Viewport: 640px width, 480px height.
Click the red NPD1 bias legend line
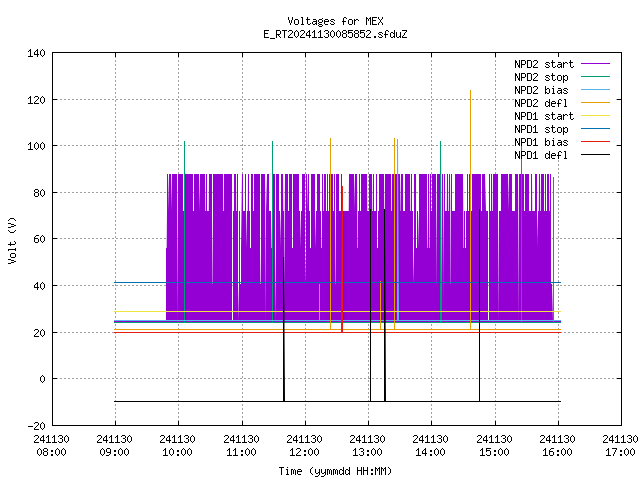point(596,142)
